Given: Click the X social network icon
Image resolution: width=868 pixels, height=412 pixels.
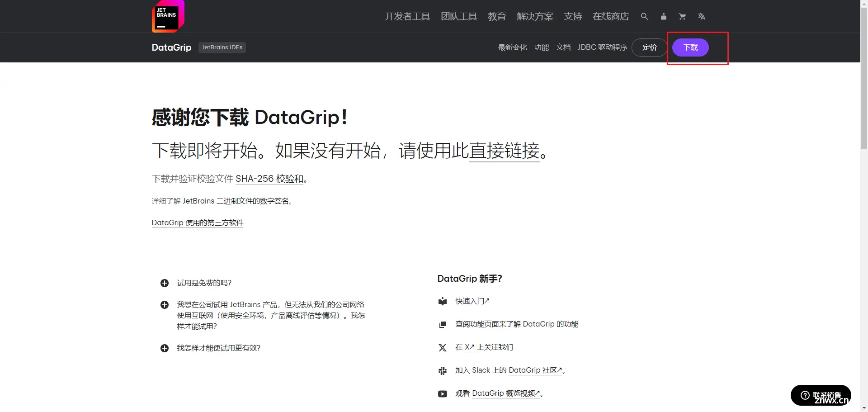Looking at the screenshot, I should (x=443, y=347).
